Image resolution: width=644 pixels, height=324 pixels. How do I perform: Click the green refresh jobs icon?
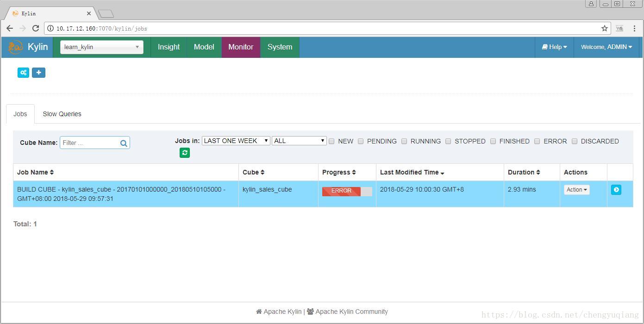pos(185,153)
